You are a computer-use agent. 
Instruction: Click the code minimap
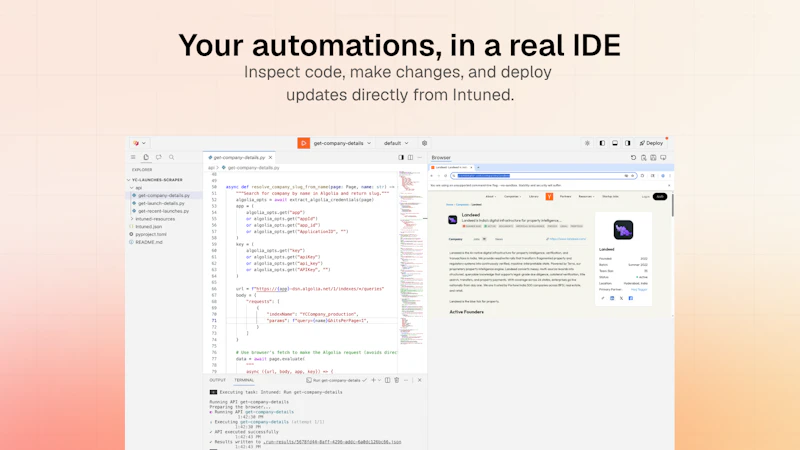click(x=411, y=260)
